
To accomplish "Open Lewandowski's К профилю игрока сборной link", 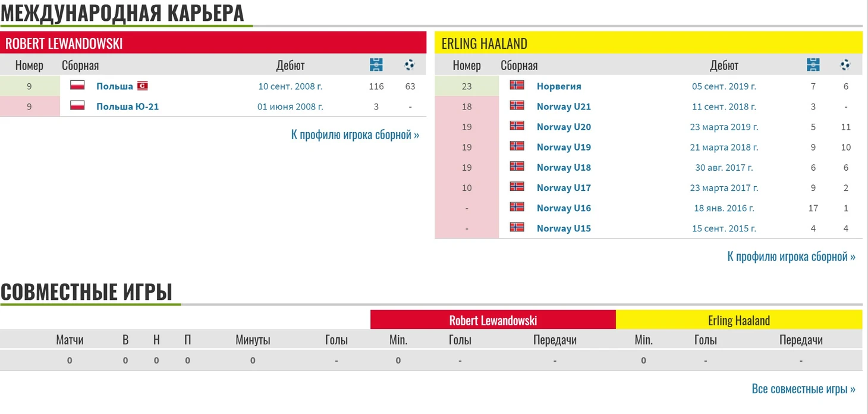I will 355,135.
